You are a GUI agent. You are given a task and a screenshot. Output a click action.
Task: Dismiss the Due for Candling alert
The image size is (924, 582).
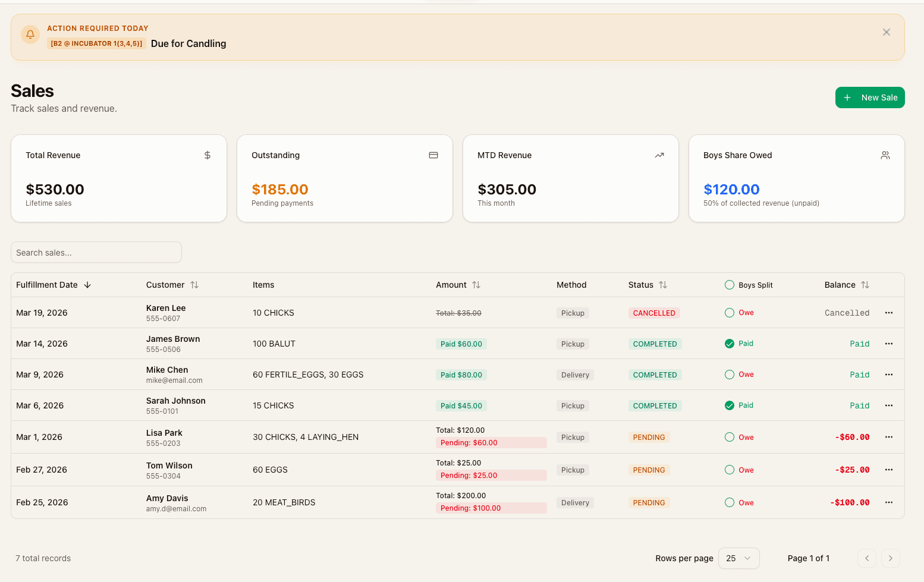coord(886,32)
